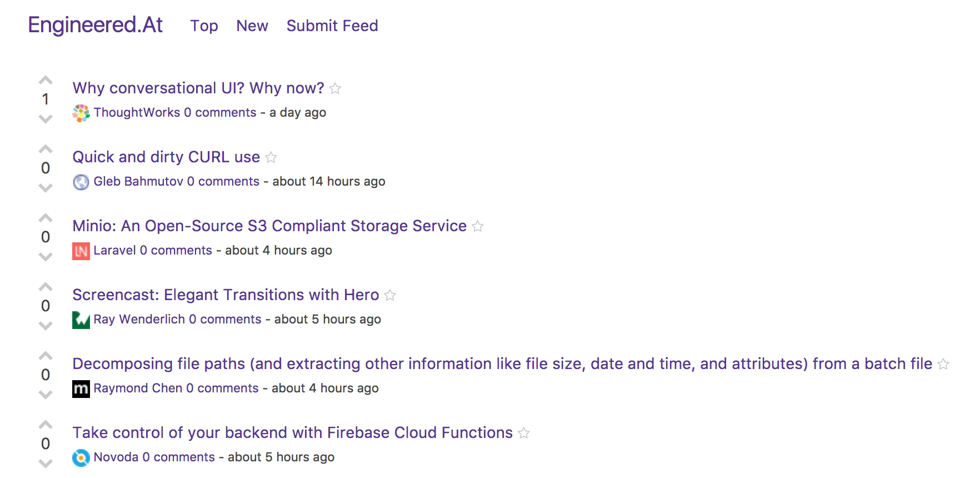Viewport: 980px width, 478px height.
Task: Open 'Quick and dirty CURL use' article
Action: tap(166, 157)
